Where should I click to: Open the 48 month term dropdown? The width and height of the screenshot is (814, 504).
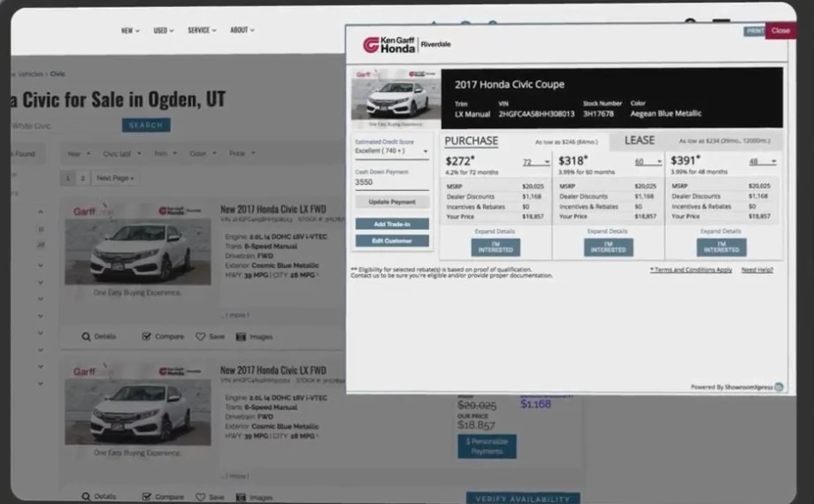point(762,162)
